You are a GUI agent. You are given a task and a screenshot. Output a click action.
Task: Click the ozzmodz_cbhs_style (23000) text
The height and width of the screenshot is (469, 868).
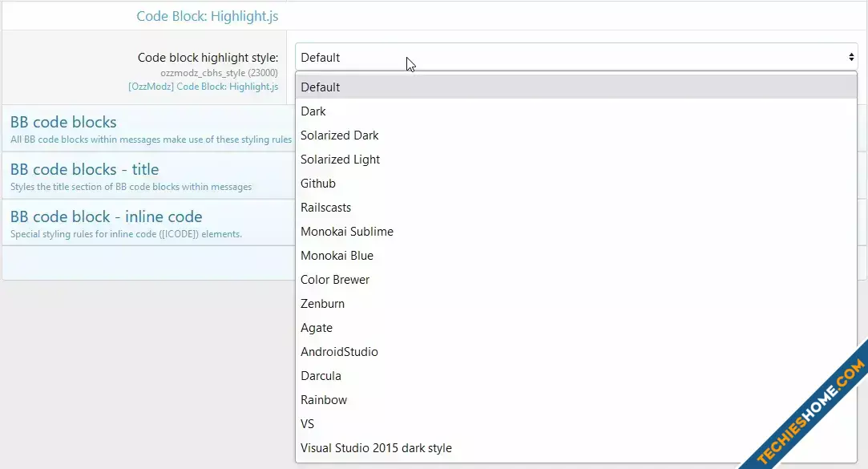pos(220,72)
